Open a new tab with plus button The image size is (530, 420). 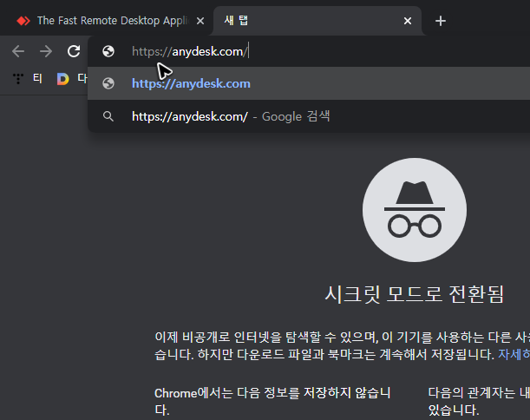click(441, 21)
